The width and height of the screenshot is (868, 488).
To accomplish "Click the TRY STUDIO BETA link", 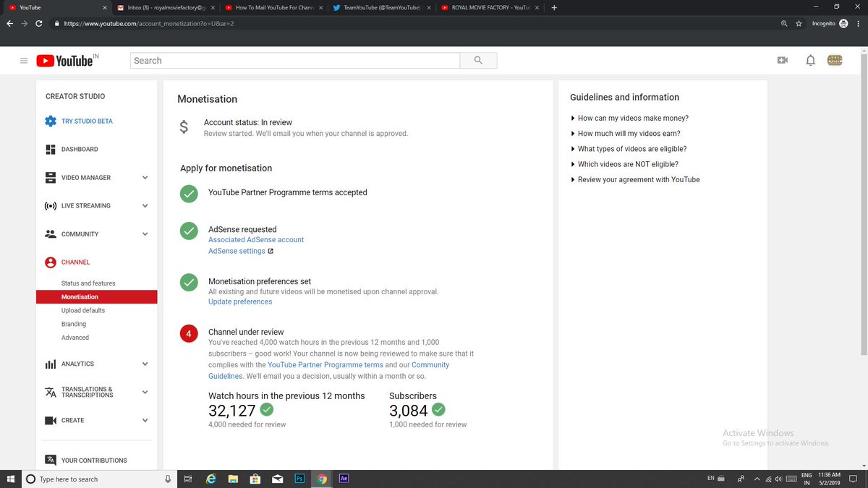I will (87, 121).
